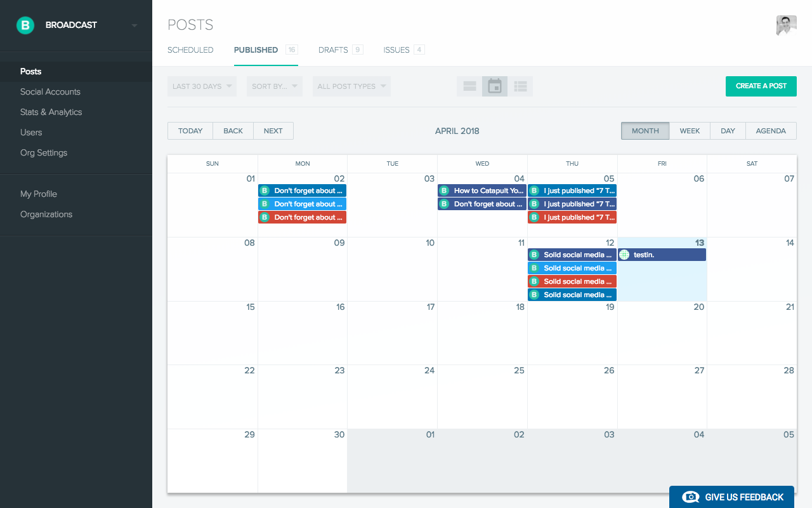Go to next month with Next button

tap(273, 131)
